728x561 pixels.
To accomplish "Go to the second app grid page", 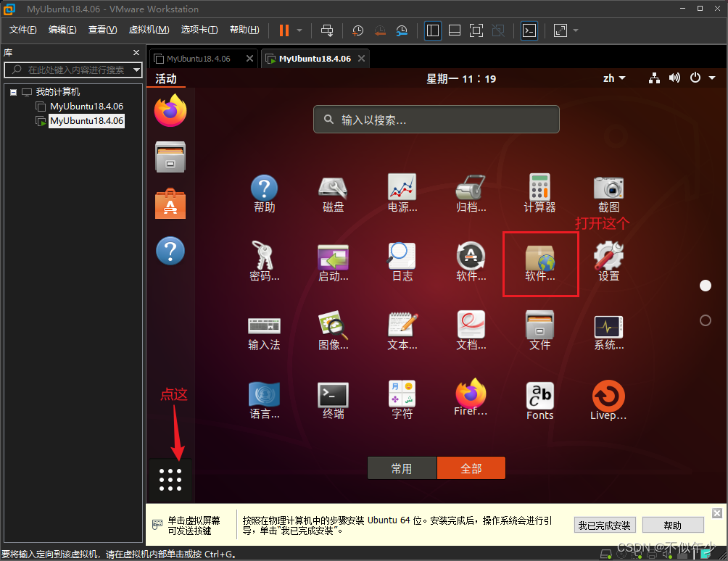I will click(706, 320).
